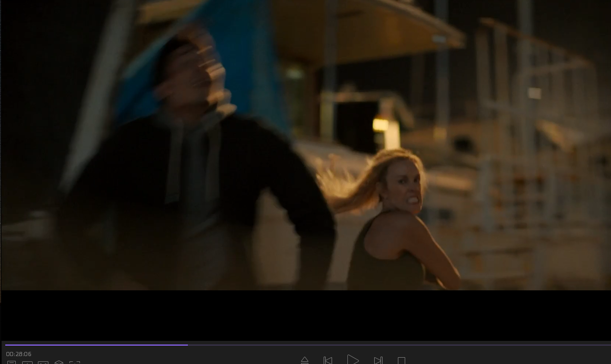Click the black letterbox area below the video
Screen dimensions: 611x364
305,315
